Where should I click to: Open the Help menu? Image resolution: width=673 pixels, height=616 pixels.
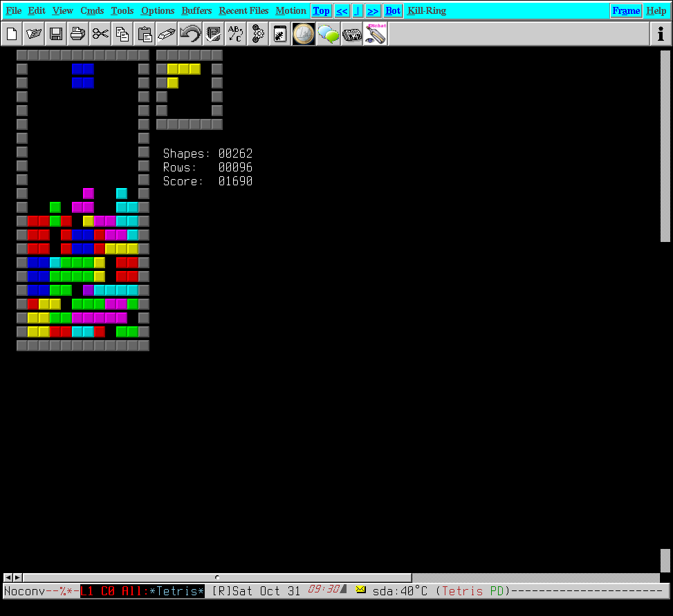[656, 11]
